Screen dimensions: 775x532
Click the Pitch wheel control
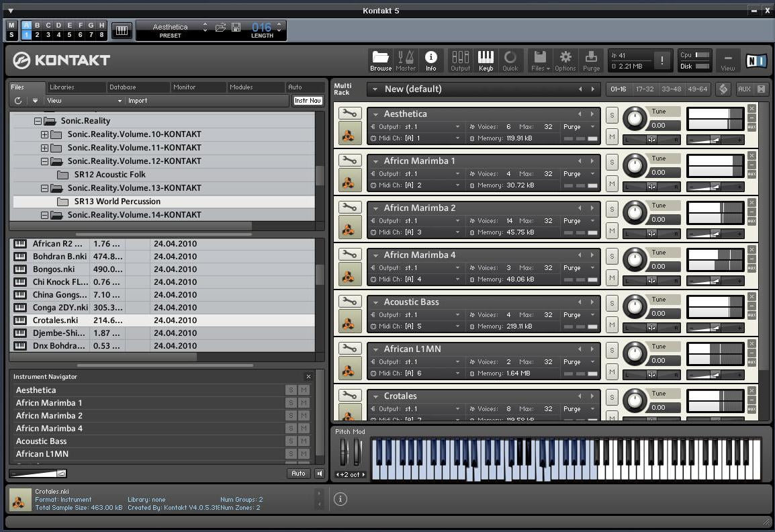click(x=344, y=451)
